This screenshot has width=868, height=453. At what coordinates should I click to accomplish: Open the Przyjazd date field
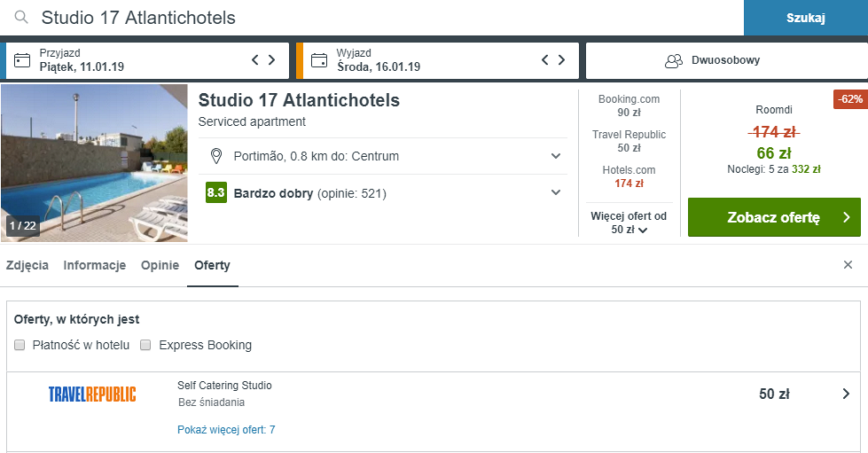pos(147,60)
